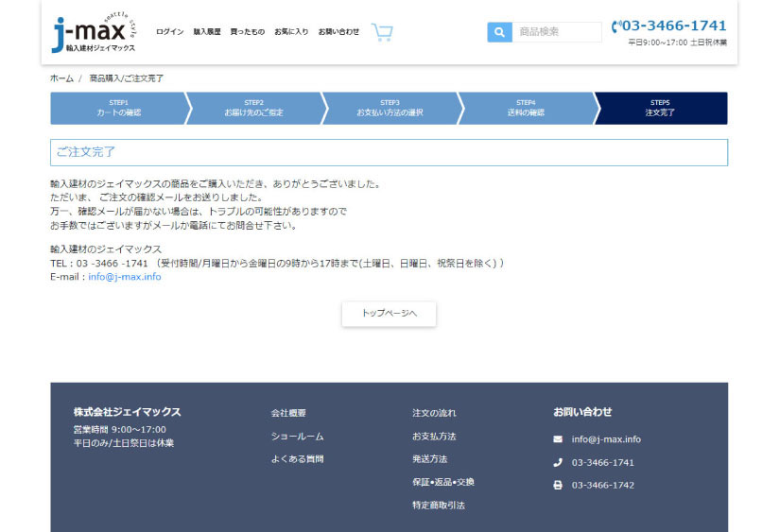Open footer 注文の流れ link
The width and height of the screenshot is (780, 532).
click(434, 413)
